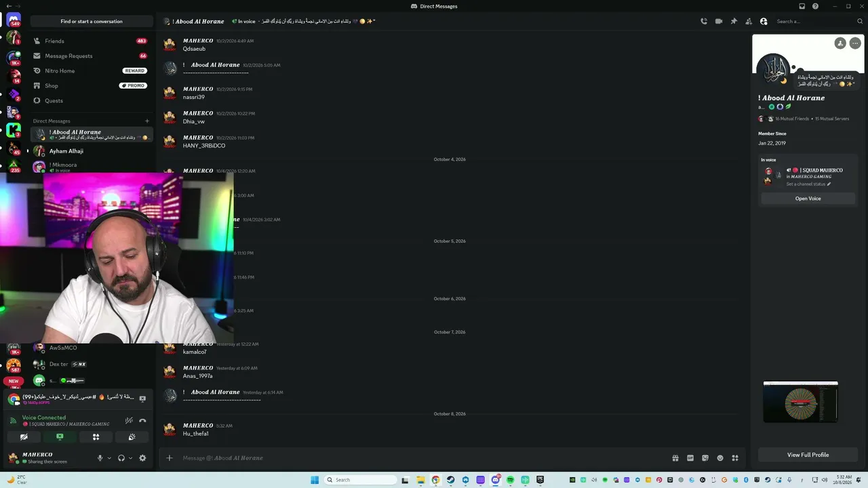The image size is (868, 488).
Task: Open Quests page
Action: coord(91,100)
